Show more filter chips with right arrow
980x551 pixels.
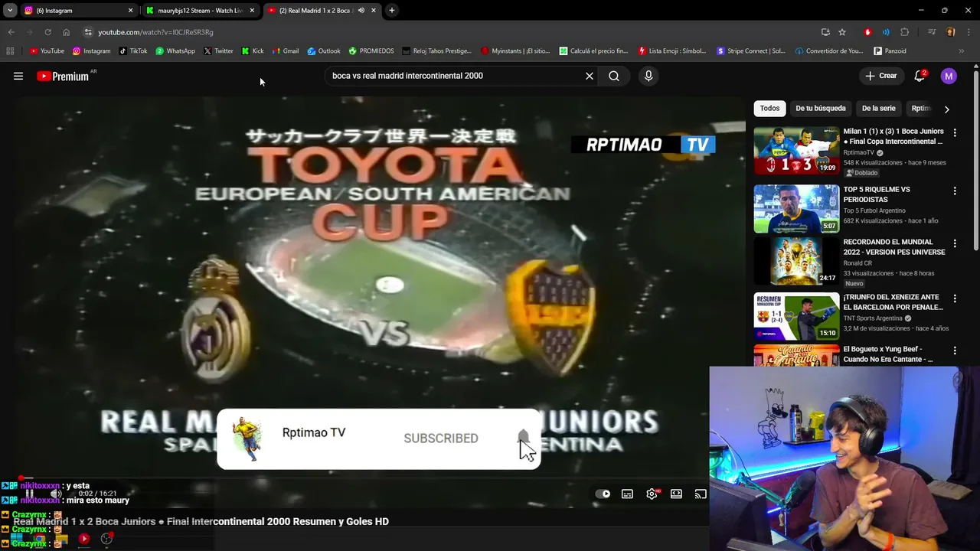tap(946, 109)
